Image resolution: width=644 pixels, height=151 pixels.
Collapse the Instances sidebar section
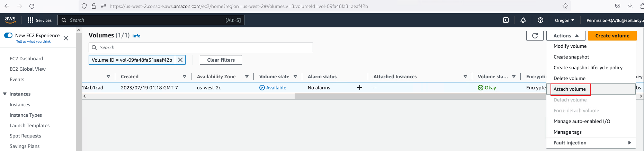coord(5,94)
